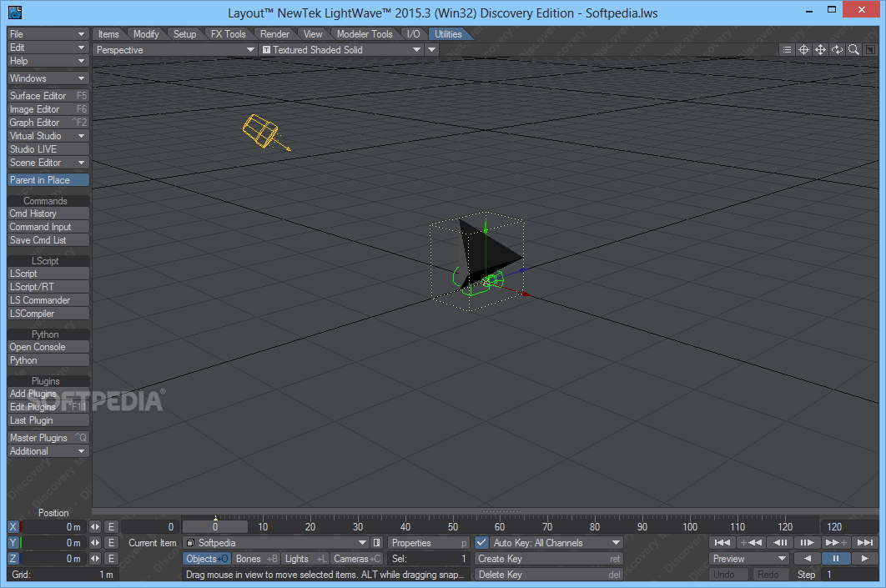Click the X position value field

point(53,526)
